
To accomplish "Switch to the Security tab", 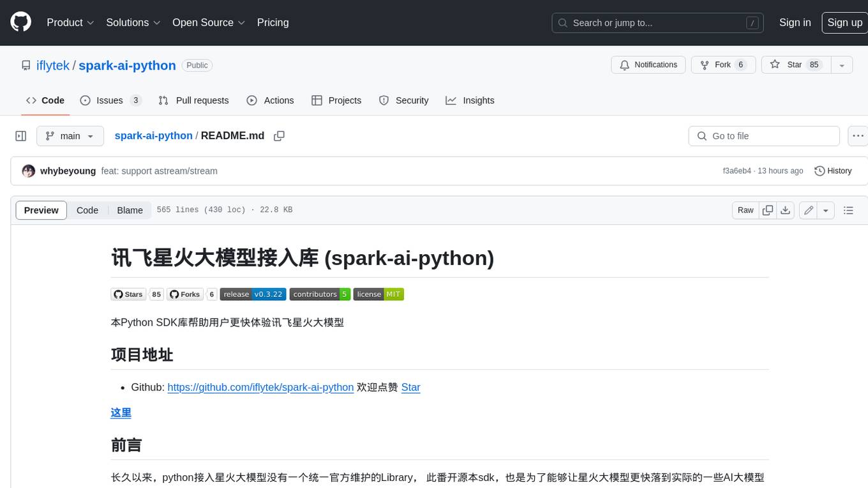I will click(x=403, y=100).
